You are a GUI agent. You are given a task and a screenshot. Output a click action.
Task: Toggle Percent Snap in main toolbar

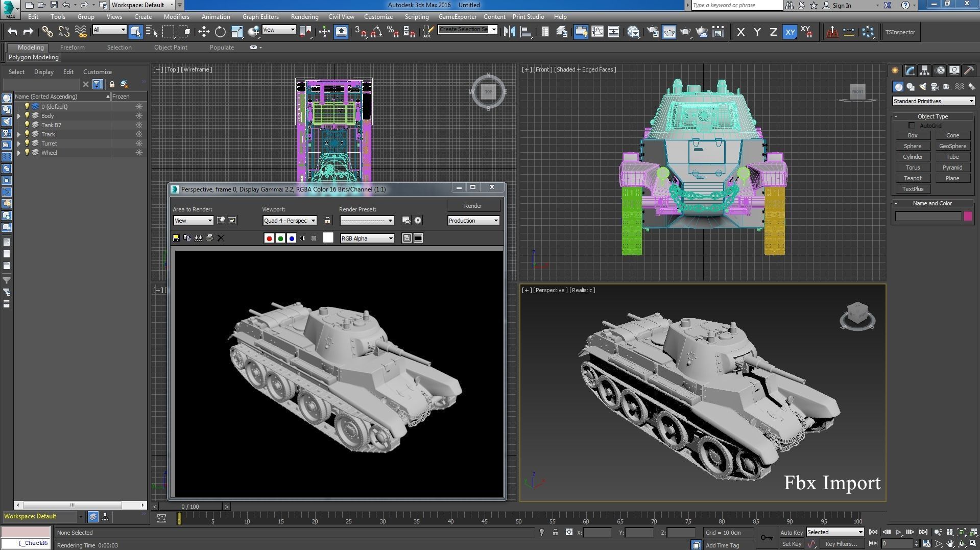coord(393,32)
